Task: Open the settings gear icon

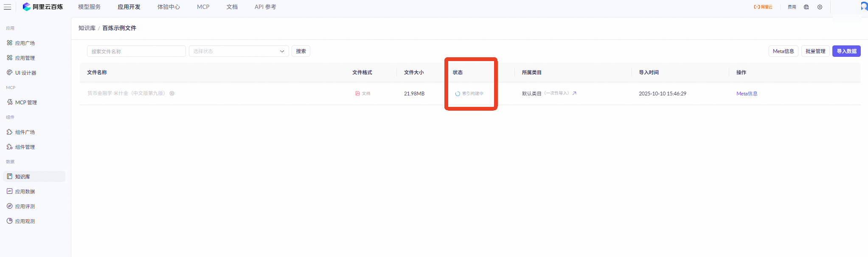Action: pyautogui.click(x=820, y=7)
